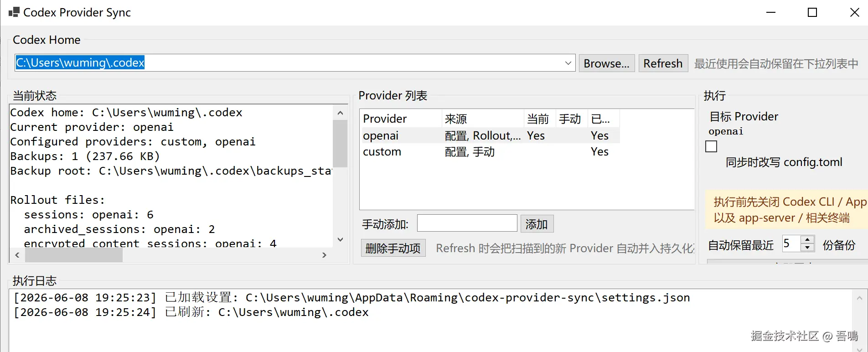Click the 'Backups: 1 (237.66 KB)' line
Image resolution: width=868 pixels, height=352 pixels.
pyautogui.click(x=85, y=156)
